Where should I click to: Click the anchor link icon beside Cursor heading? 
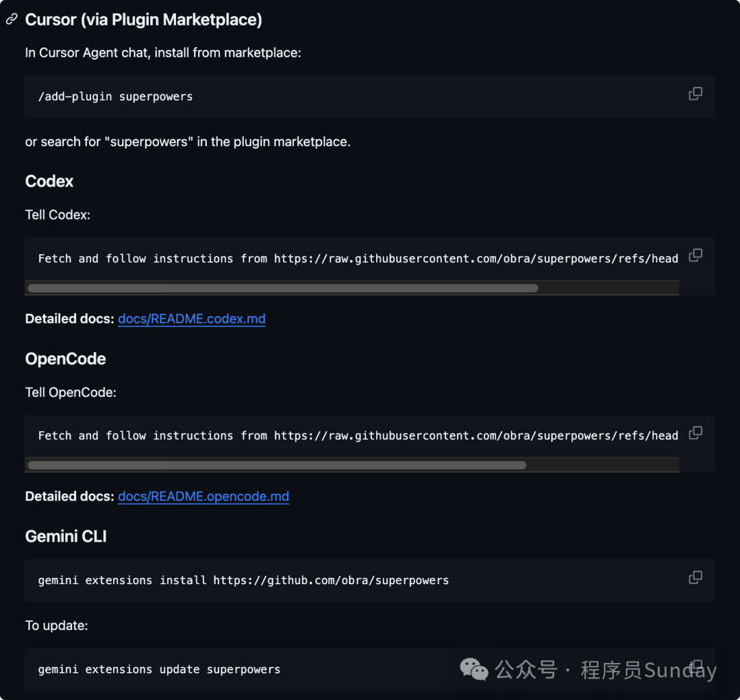pyautogui.click(x=11, y=20)
